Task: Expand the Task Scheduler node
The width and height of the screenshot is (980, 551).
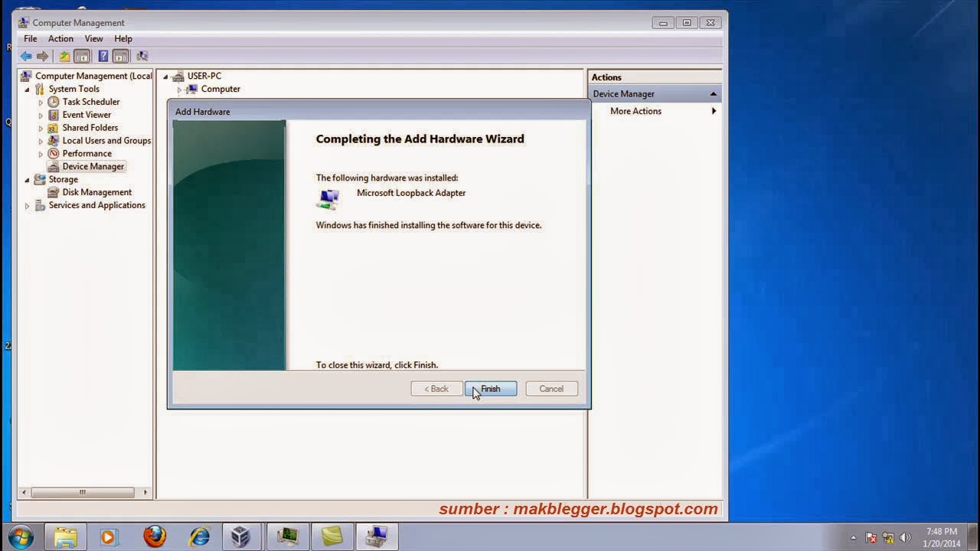Action: coord(41,103)
